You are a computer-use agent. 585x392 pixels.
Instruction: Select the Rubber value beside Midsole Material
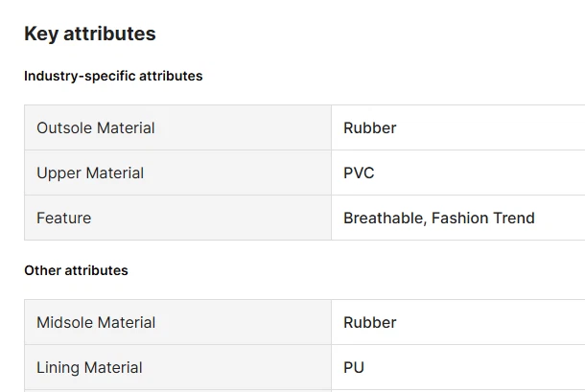click(369, 322)
